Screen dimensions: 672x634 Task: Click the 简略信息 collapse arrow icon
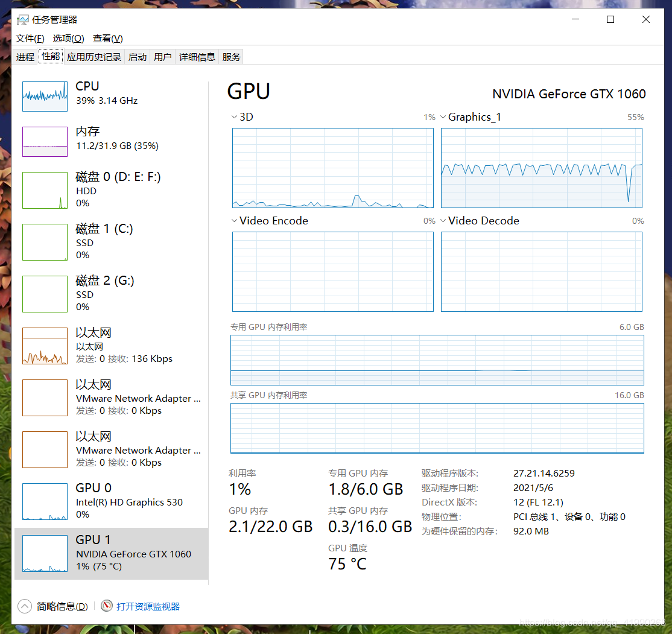coord(25,606)
